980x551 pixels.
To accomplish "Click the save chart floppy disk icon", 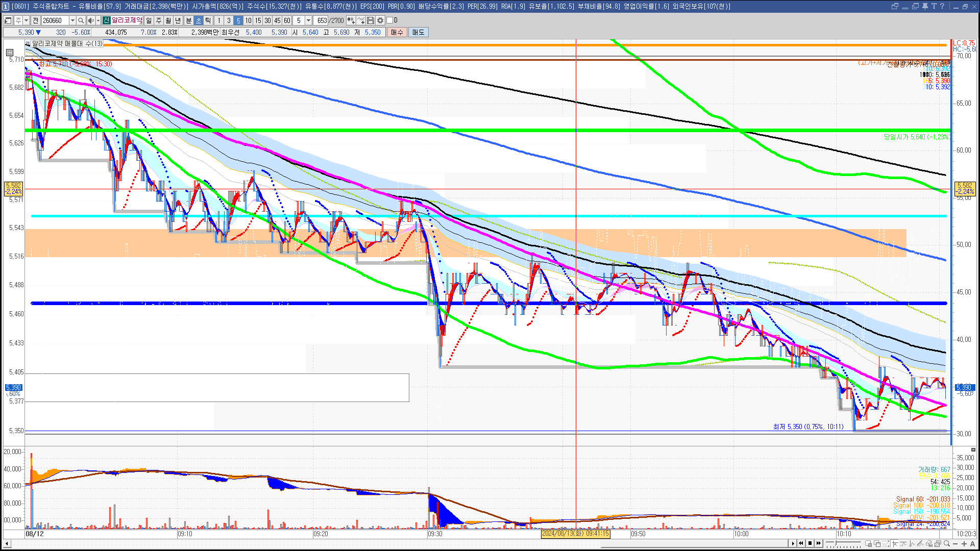I will coord(371,20).
